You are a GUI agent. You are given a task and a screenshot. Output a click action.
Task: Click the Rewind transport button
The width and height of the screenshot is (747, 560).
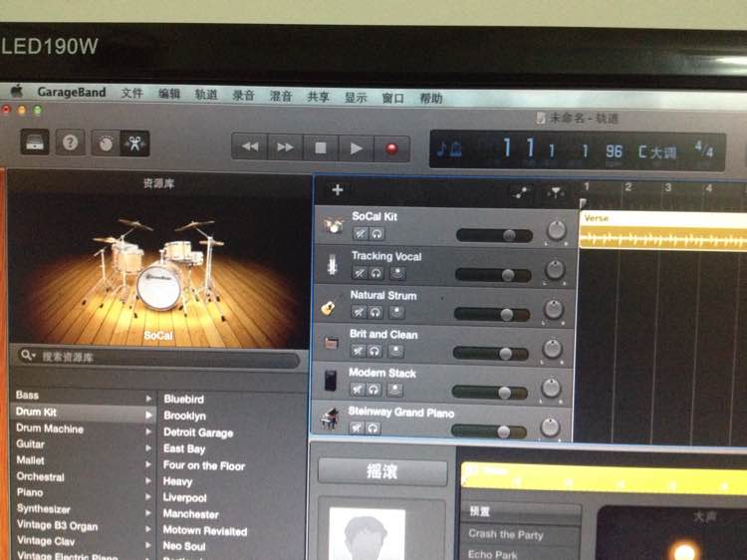(x=250, y=146)
